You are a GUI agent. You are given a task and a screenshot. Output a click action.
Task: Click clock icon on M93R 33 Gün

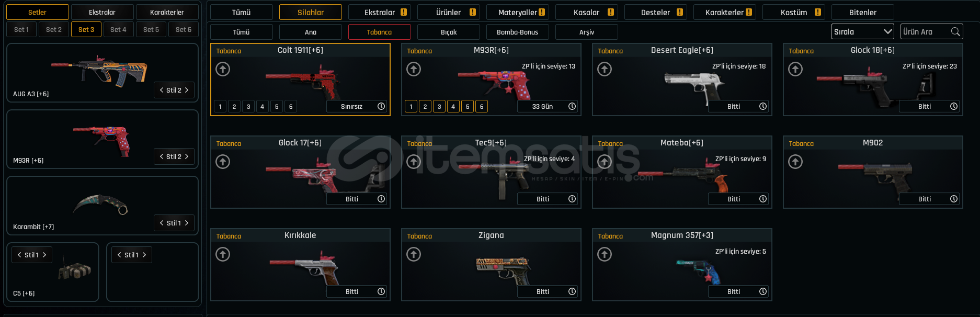coord(572,106)
